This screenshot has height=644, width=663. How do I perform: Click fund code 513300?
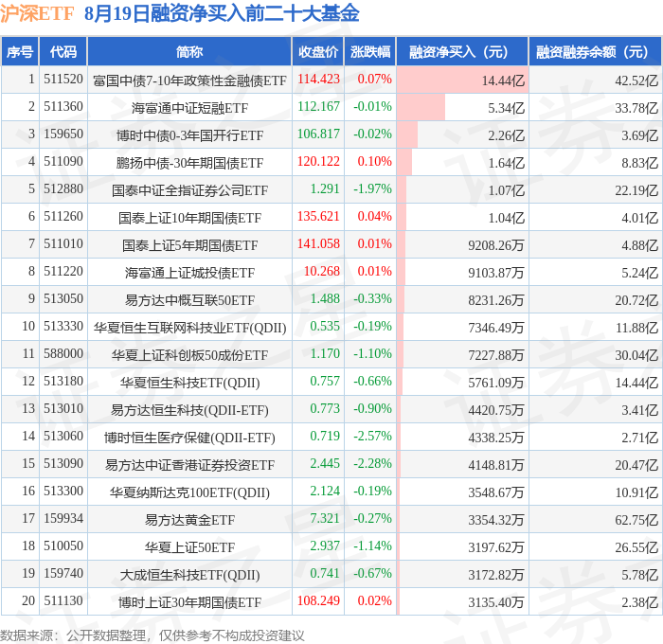point(63,492)
